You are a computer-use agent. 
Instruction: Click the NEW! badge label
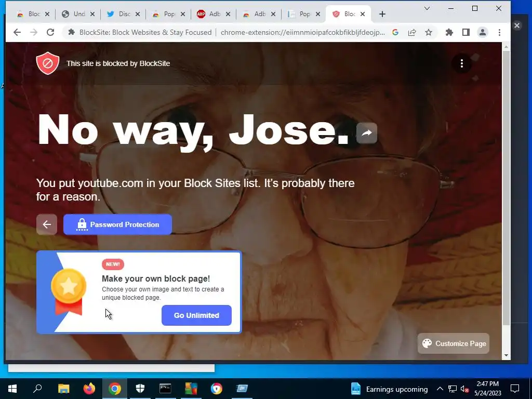(113, 264)
